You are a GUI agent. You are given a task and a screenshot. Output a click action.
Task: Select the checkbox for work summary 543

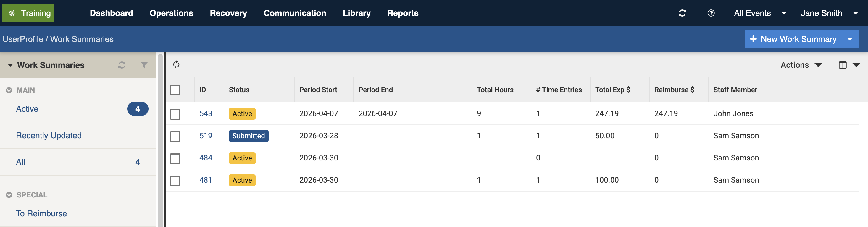click(175, 114)
